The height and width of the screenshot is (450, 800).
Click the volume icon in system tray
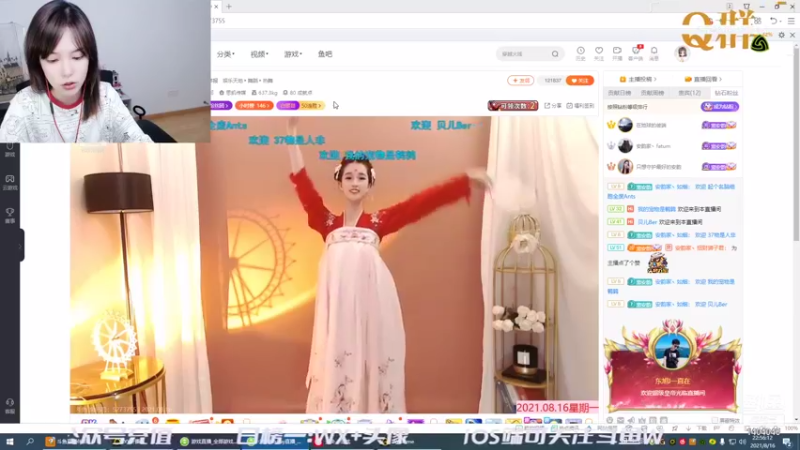[742, 442]
